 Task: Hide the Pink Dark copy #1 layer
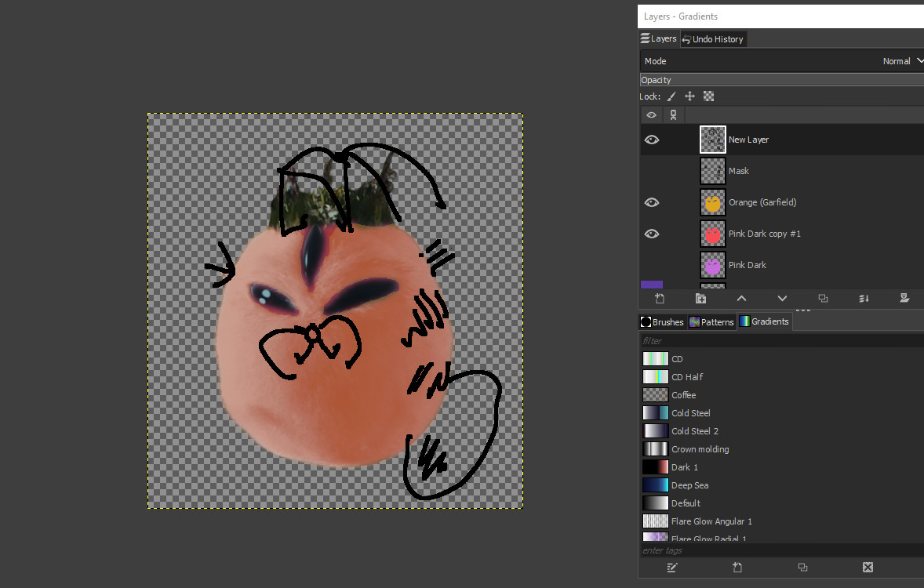point(652,234)
